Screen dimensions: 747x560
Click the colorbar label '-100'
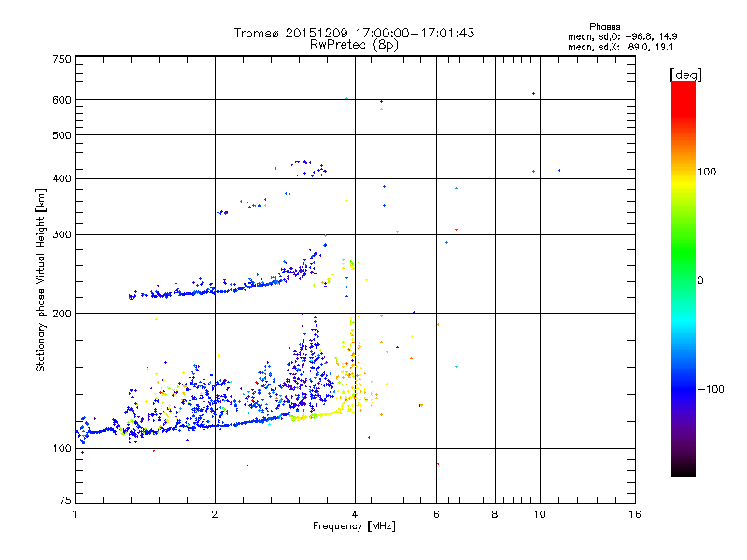(711, 389)
